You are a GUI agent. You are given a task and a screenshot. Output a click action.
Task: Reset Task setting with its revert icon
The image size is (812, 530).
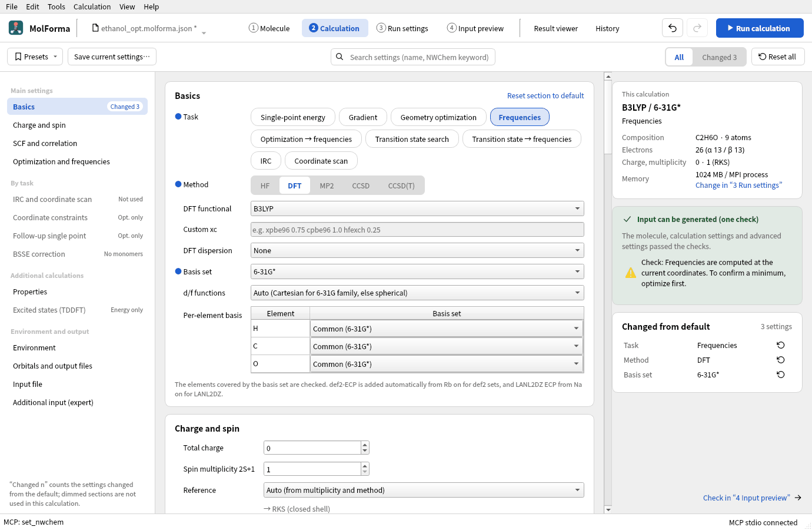[x=781, y=345]
